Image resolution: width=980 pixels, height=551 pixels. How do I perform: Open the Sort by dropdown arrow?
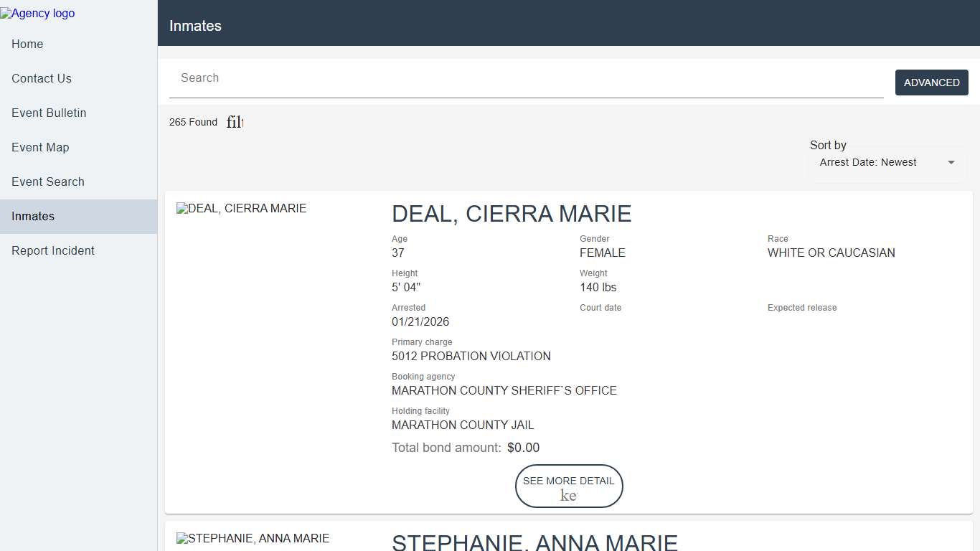951,162
